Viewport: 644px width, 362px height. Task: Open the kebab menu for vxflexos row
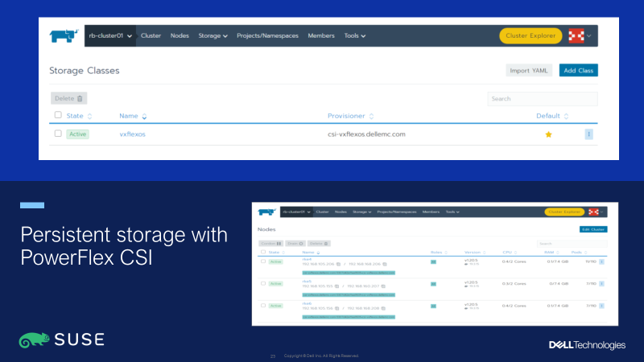(588, 134)
